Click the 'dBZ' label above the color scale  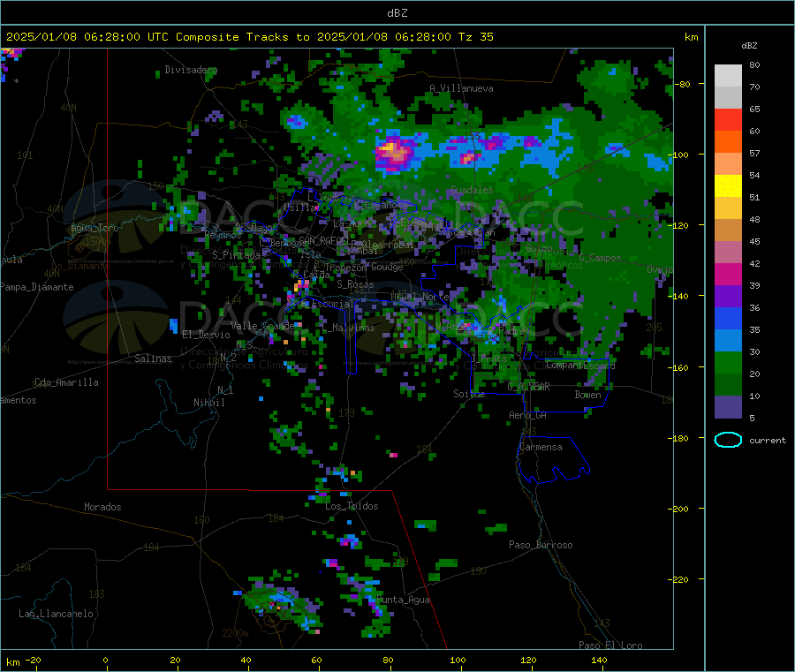point(749,46)
